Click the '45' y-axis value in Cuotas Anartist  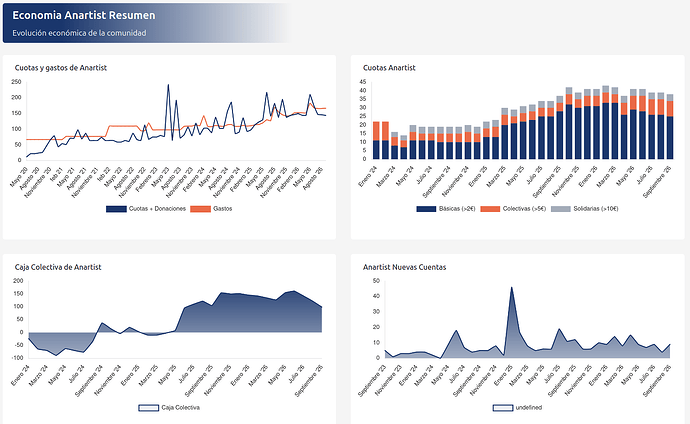point(363,82)
